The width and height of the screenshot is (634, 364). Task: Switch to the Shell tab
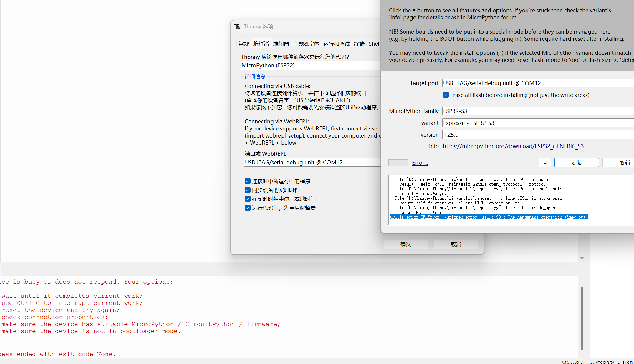[x=374, y=43]
